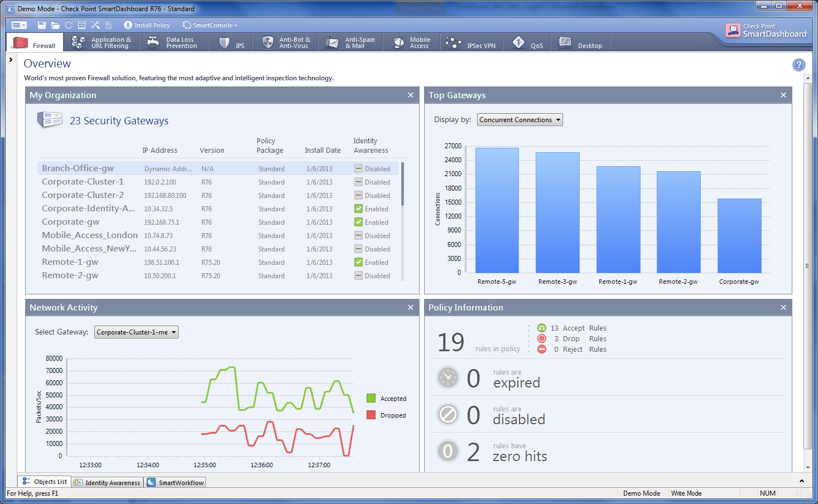Click the blue Help question mark icon
This screenshot has height=504, width=818.
tap(799, 65)
